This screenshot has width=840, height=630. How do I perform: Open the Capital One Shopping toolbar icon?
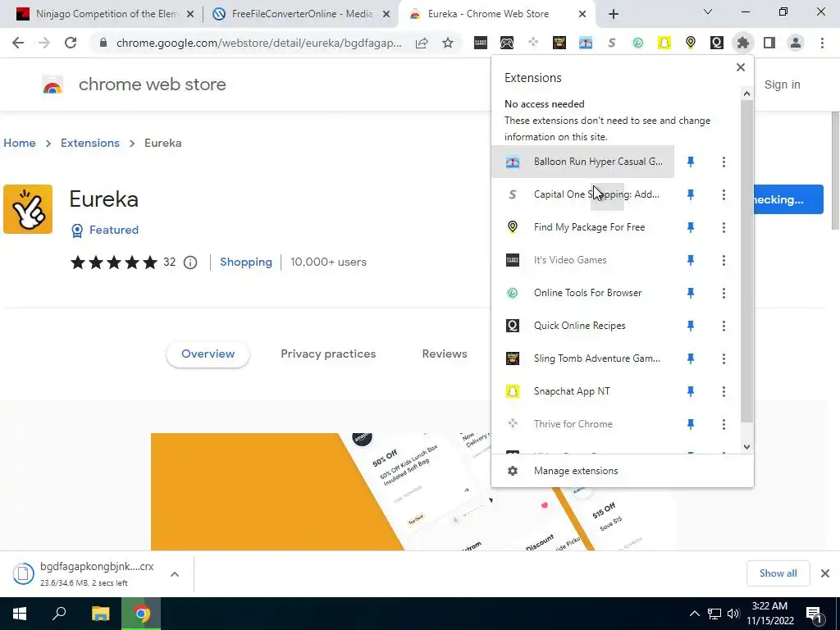click(612, 43)
